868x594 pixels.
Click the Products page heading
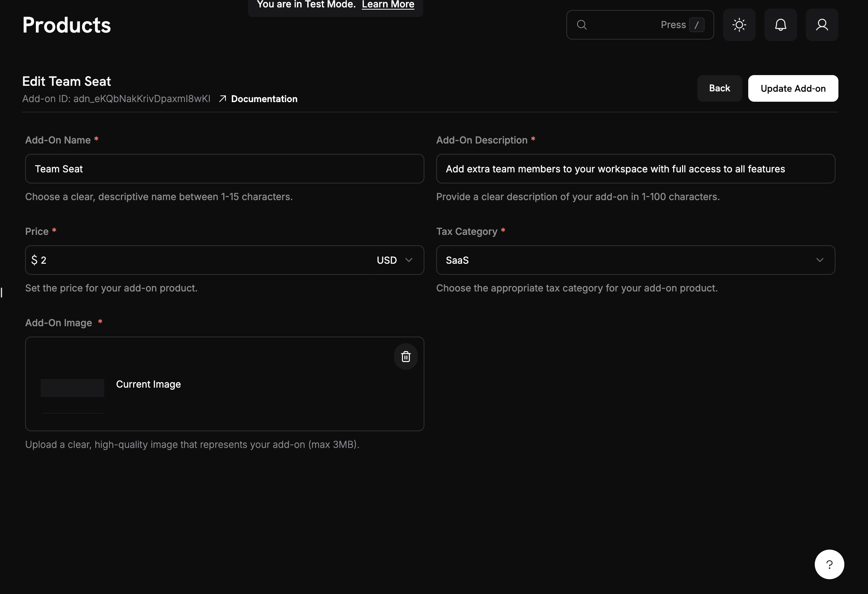(67, 25)
